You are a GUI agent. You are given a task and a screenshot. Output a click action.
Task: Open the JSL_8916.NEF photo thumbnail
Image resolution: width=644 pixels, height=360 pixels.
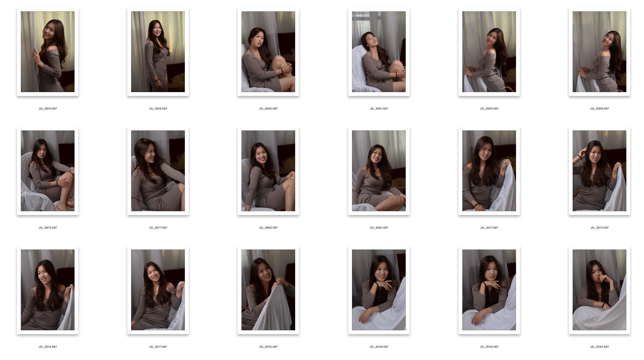click(x=158, y=51)
